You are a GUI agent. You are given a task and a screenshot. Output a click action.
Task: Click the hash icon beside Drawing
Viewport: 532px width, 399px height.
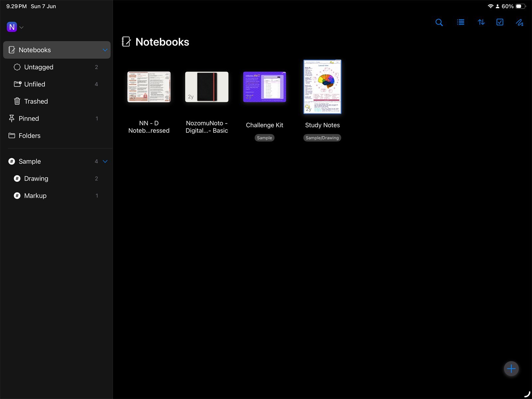(17, 178)
